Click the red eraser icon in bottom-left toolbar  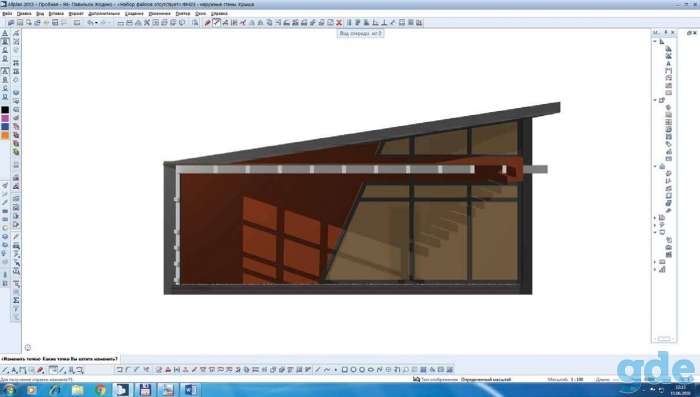click(x=40, y=370)
